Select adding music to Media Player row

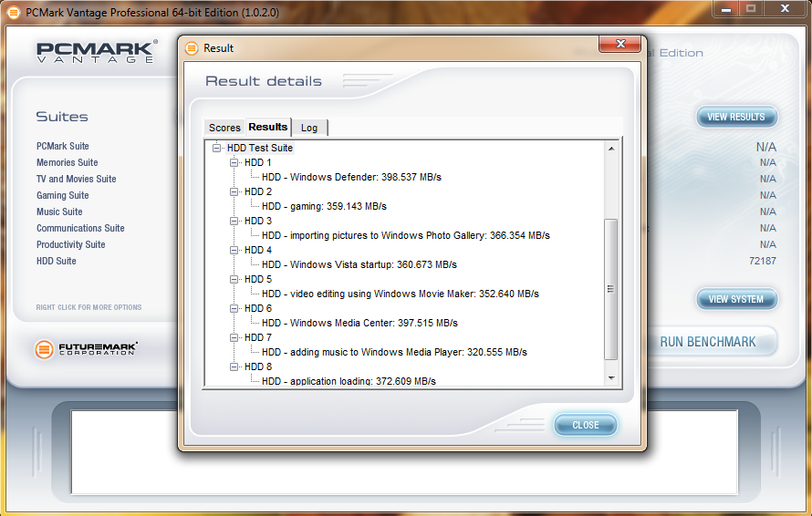(x=395, y=352)
